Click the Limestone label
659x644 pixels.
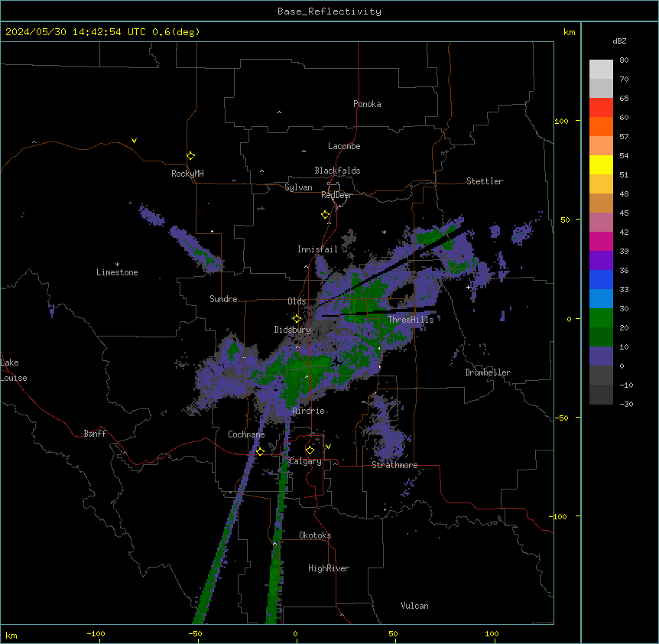117,272
